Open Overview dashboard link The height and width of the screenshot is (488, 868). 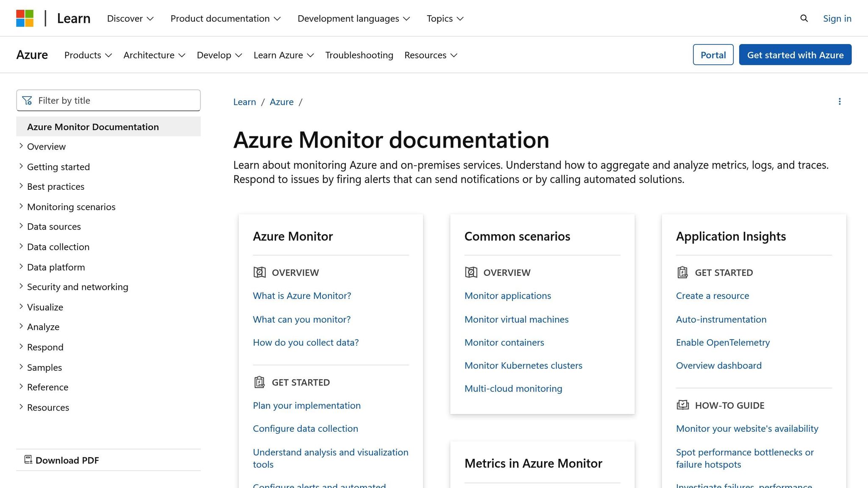coord(719,366)
